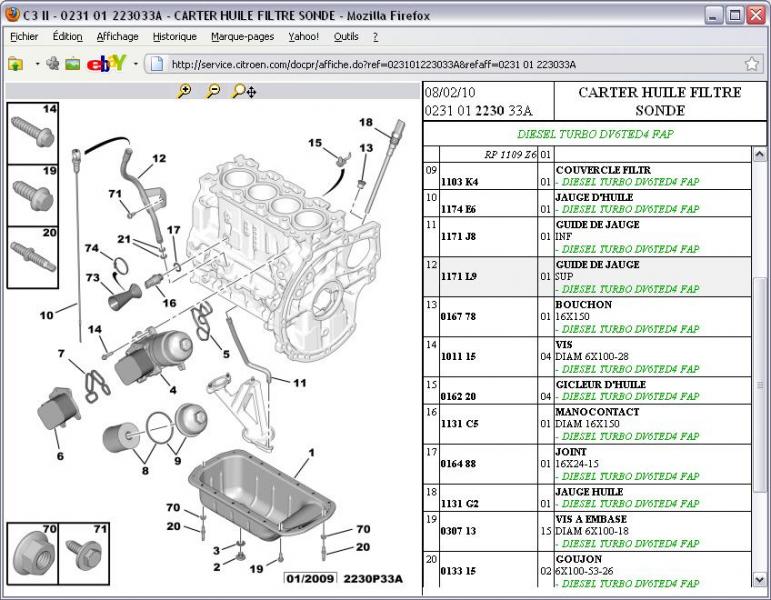Click part number 1174 E6
Screen dimensions: 771x600
pyautogui.click(x=458, y=210)
